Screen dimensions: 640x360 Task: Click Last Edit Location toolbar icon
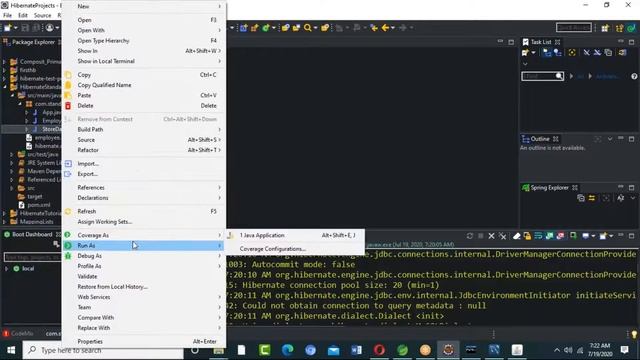[374, 28]
